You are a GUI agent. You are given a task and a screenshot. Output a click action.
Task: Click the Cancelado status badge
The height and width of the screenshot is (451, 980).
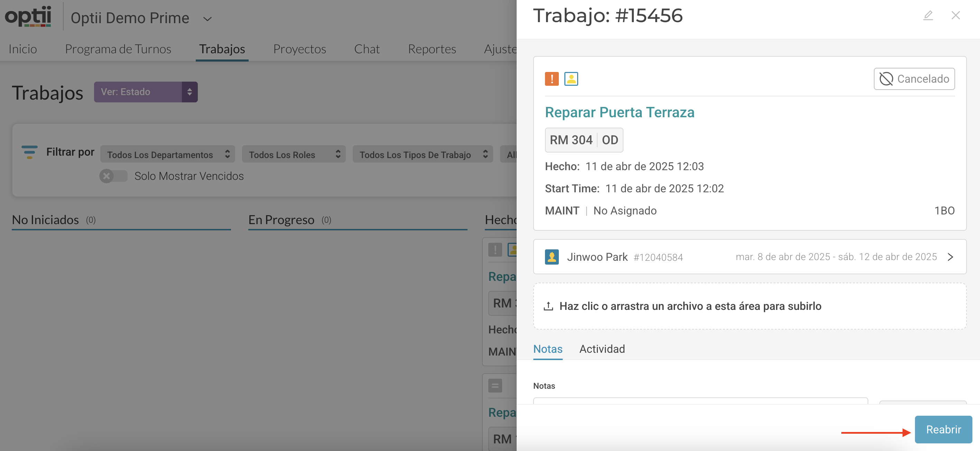914,79
